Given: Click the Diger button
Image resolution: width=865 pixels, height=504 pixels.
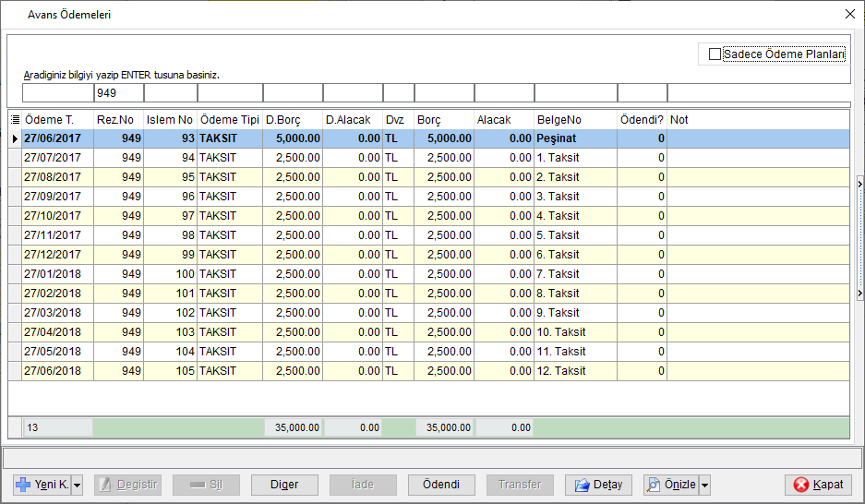Looking at the screenshot, I should click(284, 485).
